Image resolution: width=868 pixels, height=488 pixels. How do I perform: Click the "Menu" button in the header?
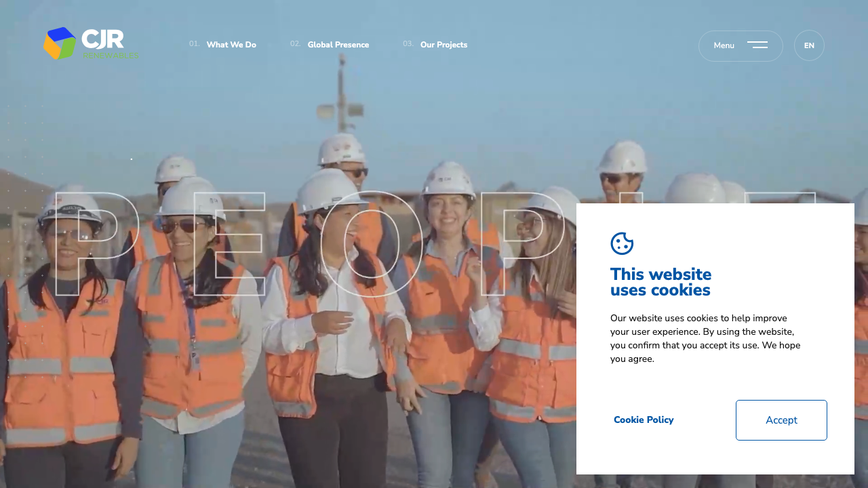click(x=724, y=45)
